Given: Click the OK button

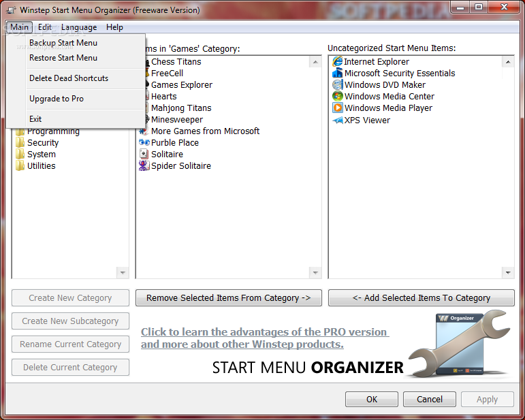Looking at the screenshot, I should point(372,400).
